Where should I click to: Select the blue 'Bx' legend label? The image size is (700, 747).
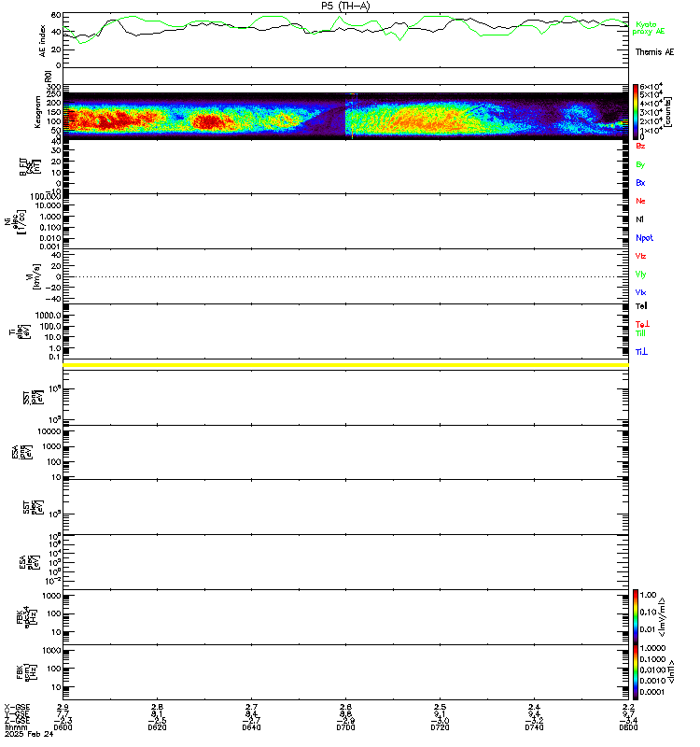640,182
